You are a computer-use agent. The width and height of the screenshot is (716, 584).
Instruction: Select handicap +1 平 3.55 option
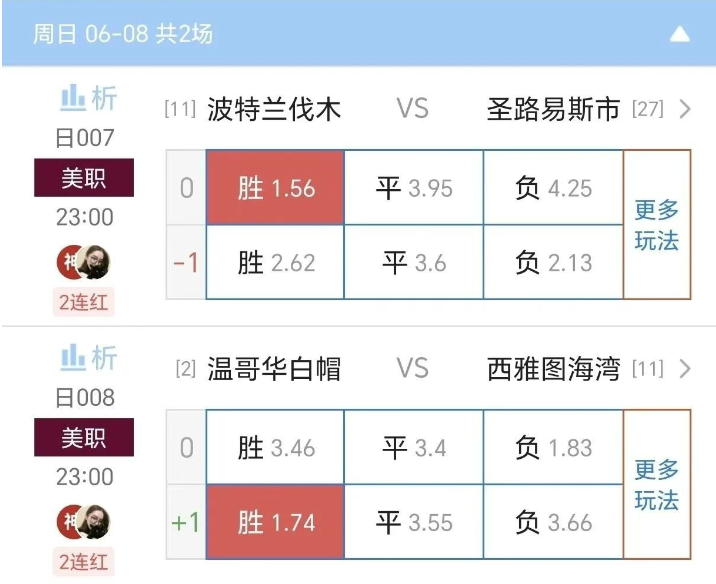414,522
